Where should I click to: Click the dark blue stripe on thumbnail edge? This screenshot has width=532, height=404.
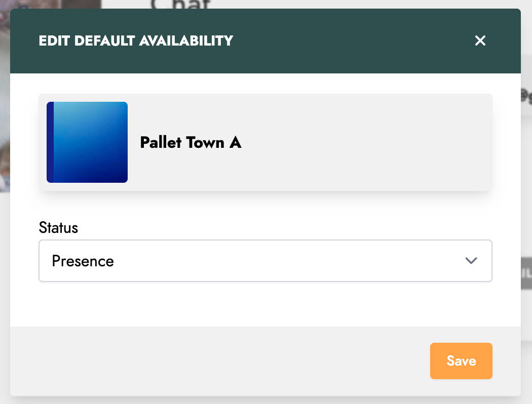click(x=50, y=142)
